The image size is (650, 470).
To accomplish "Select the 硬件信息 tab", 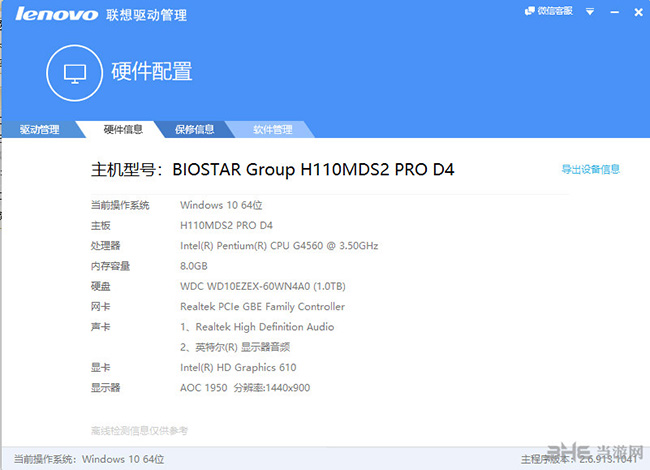I will pyautogui.click(x=123, y=129).
